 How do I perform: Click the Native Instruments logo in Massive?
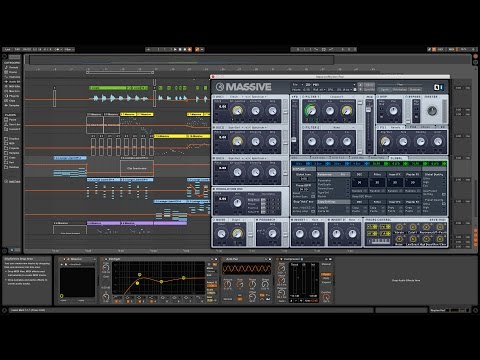click(x=439, y=87)
